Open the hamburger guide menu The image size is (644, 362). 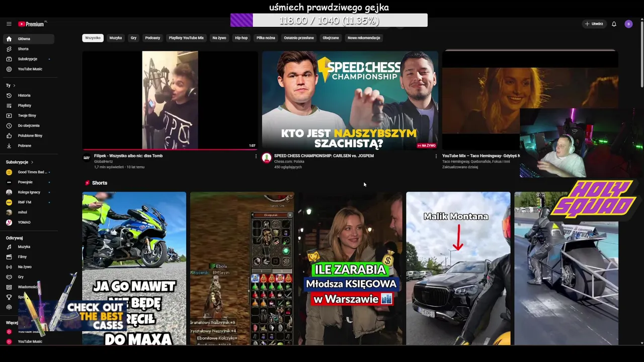click(x=9, y=24)
